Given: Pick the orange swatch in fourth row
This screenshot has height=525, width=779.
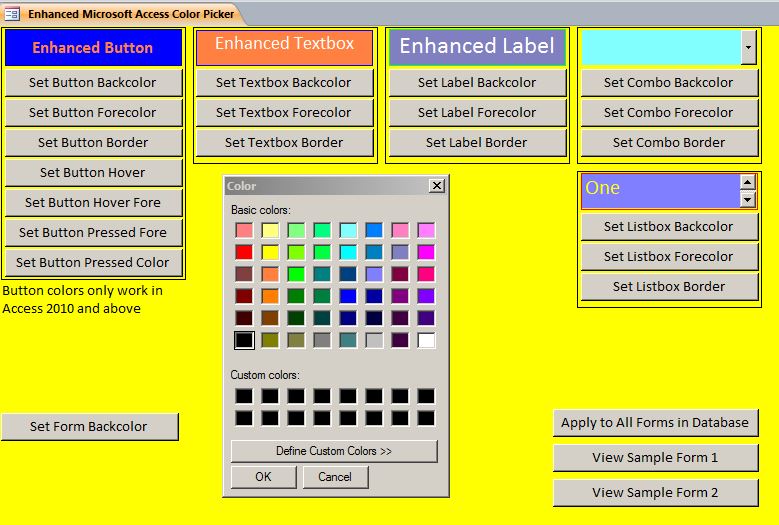Looking at the screenshot, I should click(x=270, y=296).
